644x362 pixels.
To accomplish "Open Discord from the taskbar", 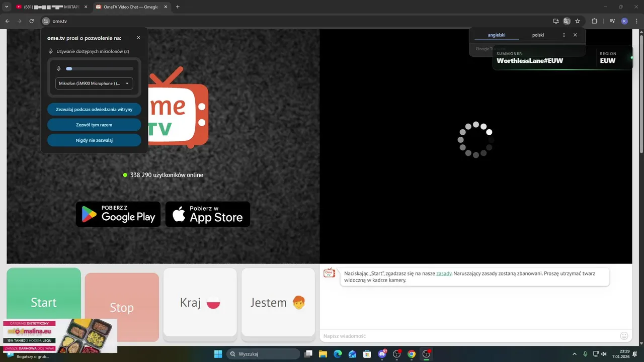I will tap(382, 354).
